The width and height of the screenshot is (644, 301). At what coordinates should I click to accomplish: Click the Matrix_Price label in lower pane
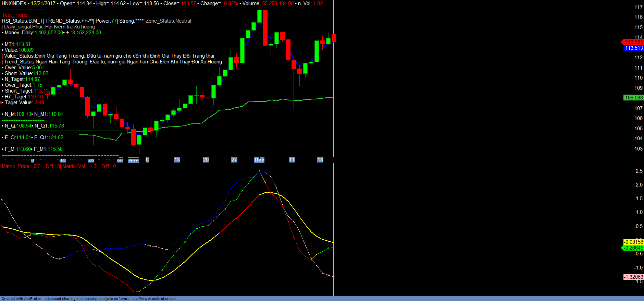15,166
